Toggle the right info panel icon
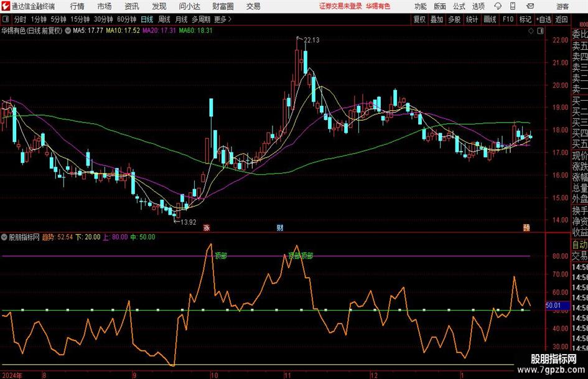Image resolution: width=588 pixels, height=379 pixels. [x=540, y=30]
